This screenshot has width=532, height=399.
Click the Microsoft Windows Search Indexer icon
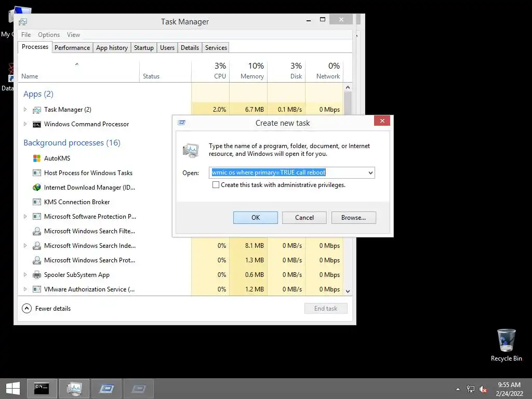[37, 246]
